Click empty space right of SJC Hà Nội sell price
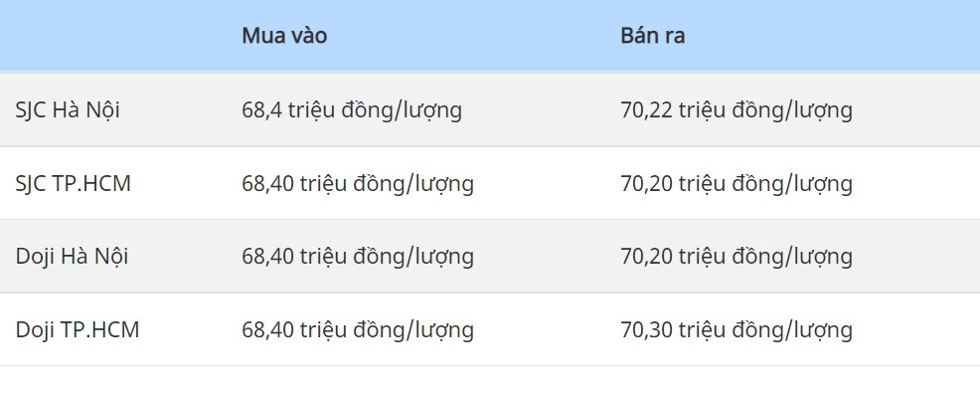This screenshot has height=398, width=980. click(919, 110)
